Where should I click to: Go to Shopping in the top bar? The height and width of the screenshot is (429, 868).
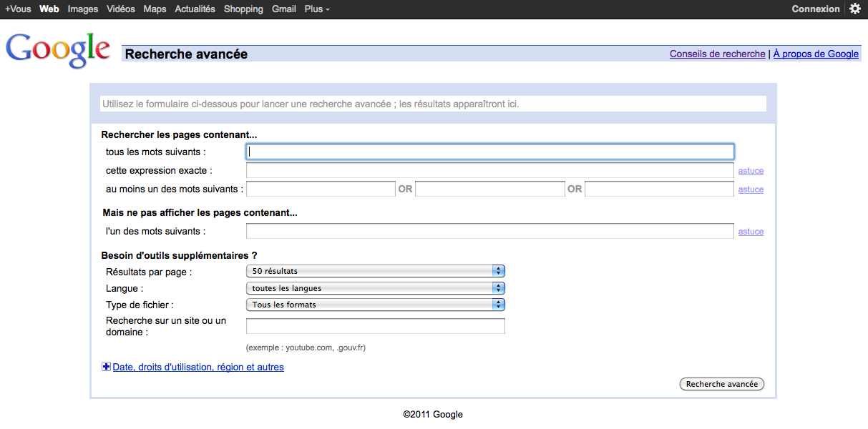(243, 9)
